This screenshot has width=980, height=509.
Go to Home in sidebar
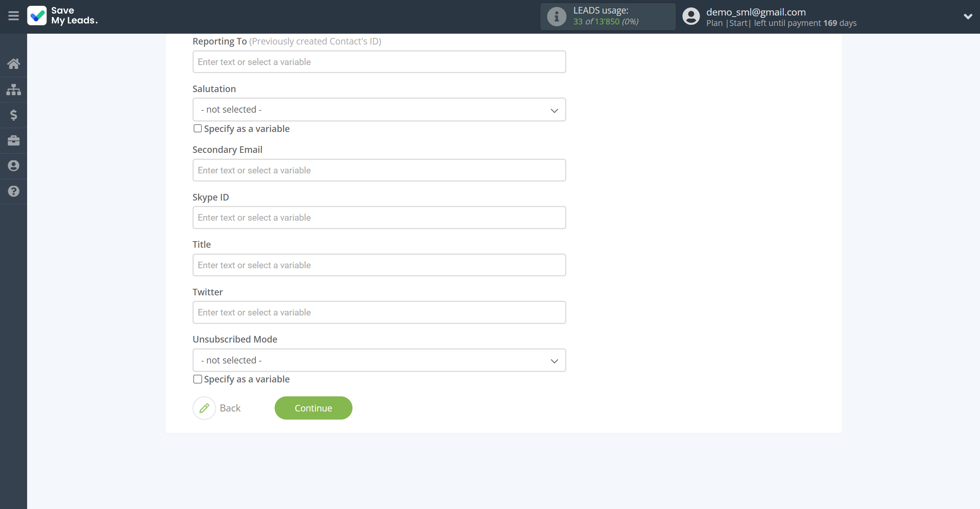(14, 64)
